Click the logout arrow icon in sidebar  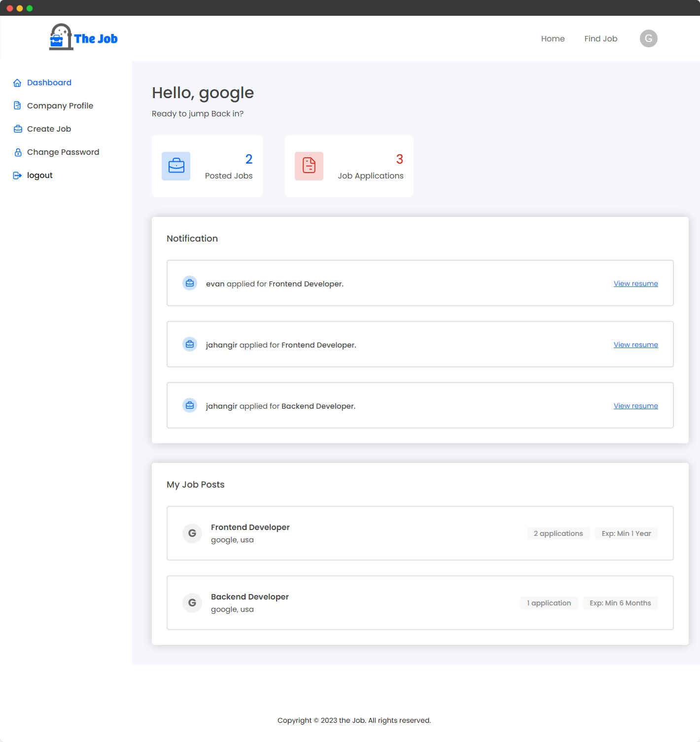[18, 175]
